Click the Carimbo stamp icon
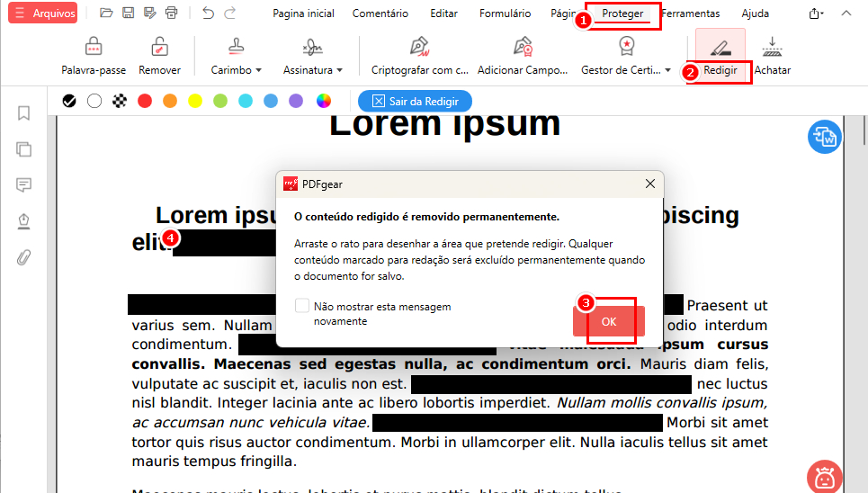868x493 pixels. tap(237, 47)
